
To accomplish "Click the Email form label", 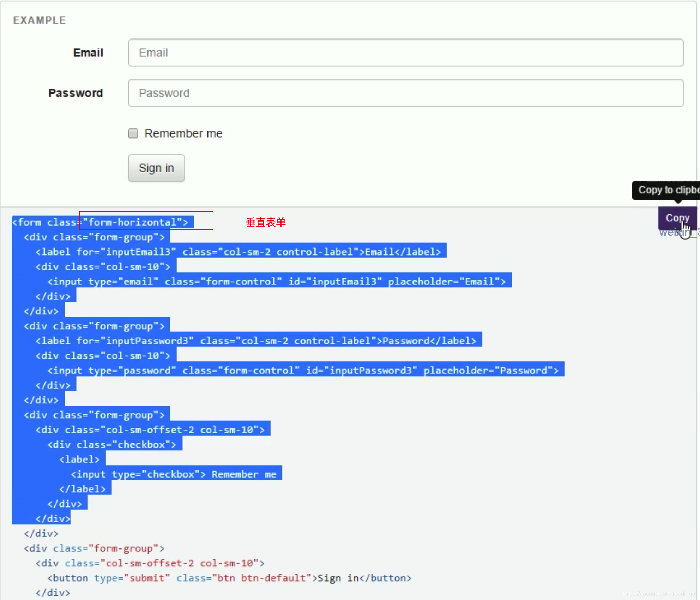I will click(88, 53).
